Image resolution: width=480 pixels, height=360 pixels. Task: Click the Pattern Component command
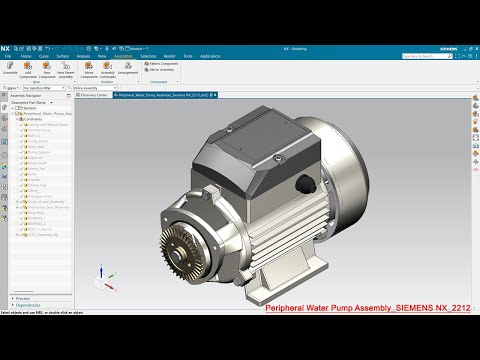coord(161,63)
